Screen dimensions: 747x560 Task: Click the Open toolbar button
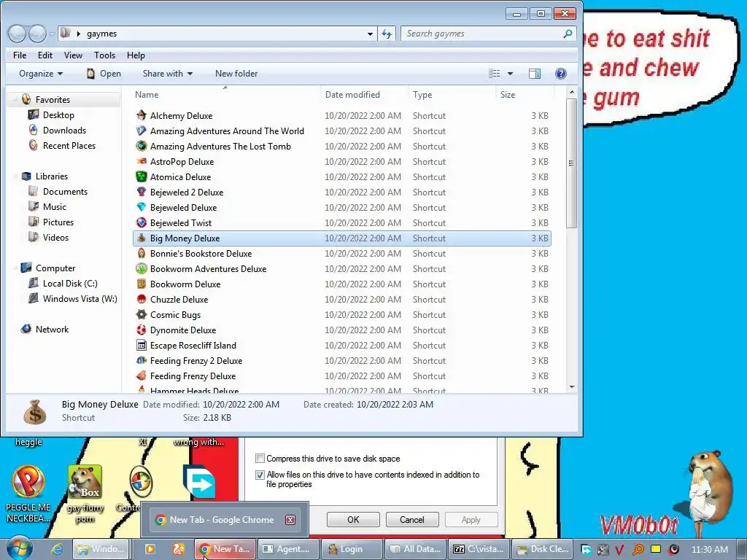104,74
